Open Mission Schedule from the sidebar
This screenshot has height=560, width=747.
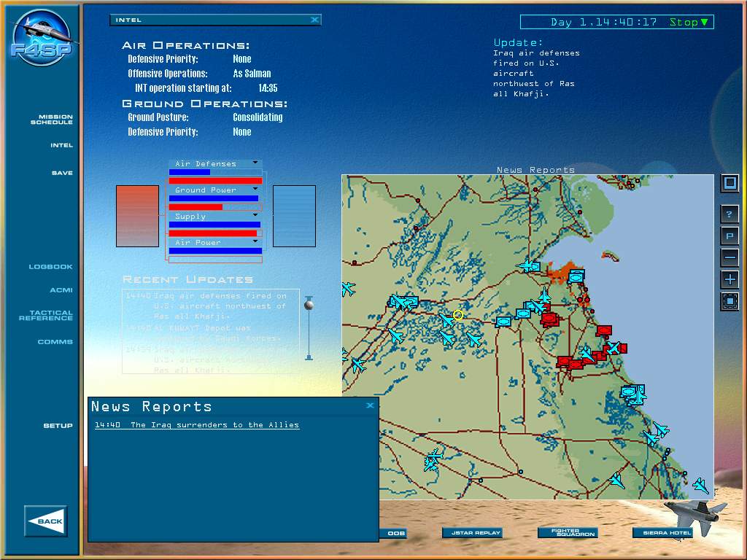[52, 119]
